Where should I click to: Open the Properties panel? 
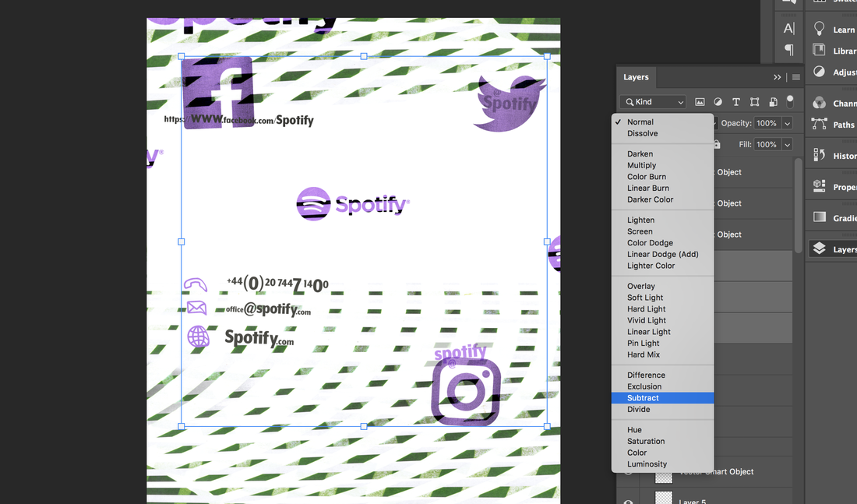point(833,186)
